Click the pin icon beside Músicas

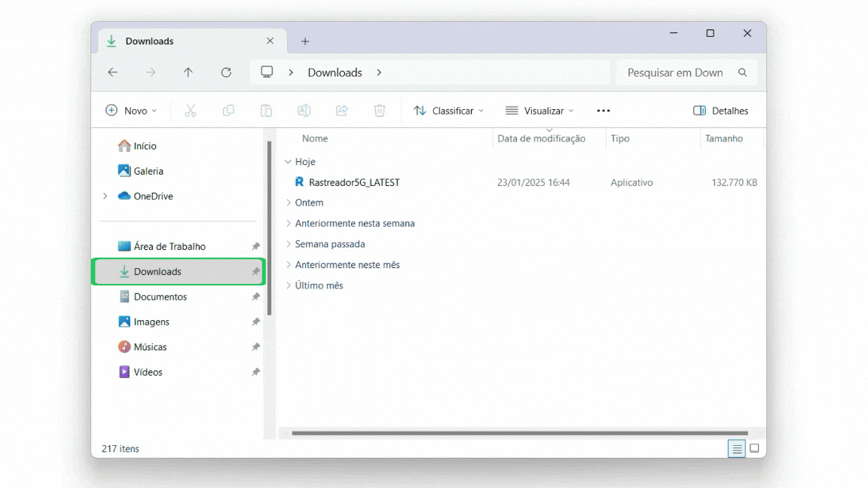point(255,347)
